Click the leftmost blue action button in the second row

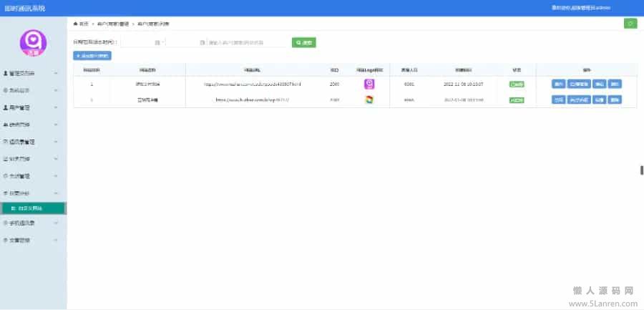(x=559, y=100)
